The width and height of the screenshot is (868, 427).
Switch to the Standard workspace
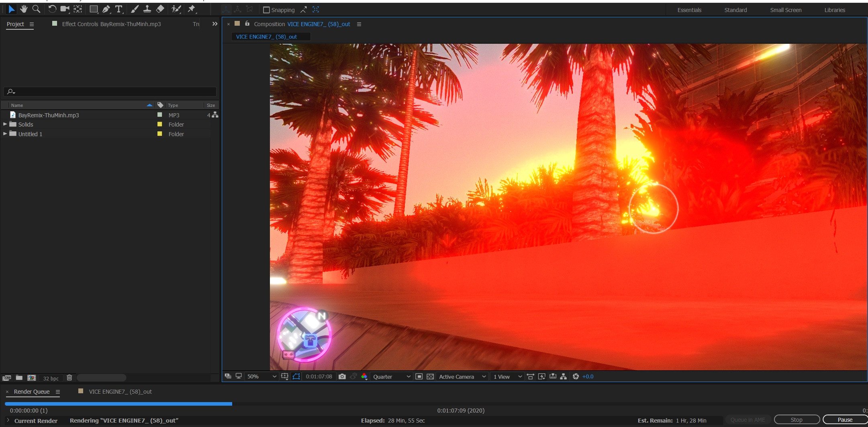pos(735,10)
